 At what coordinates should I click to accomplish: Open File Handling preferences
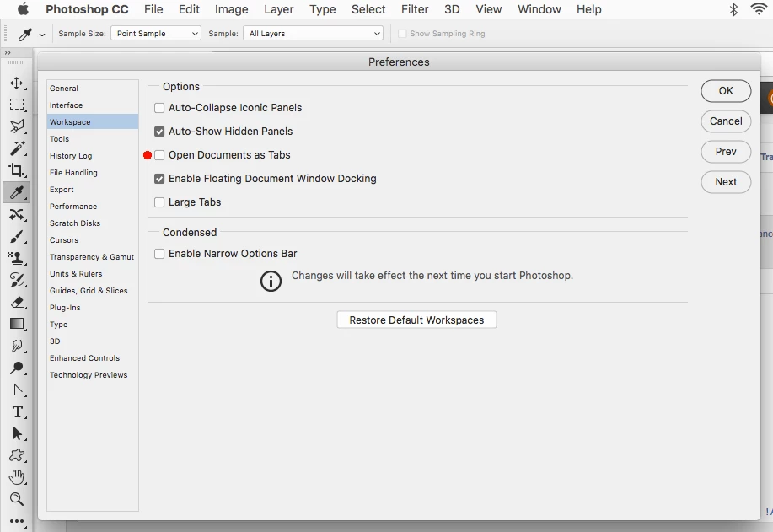pyautogui.click(x=93, y=173)
